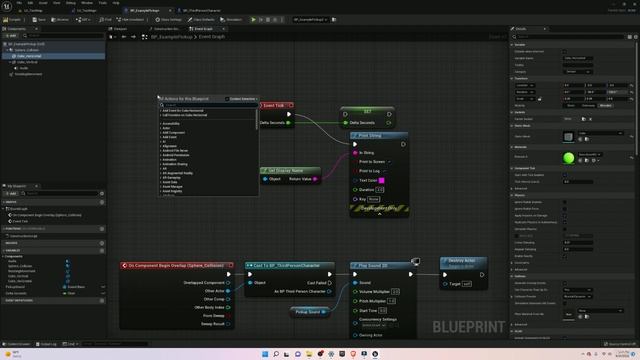This screenshot has height=360, width=640.
Task: Open Details panel settings gear
Action: 636,37
